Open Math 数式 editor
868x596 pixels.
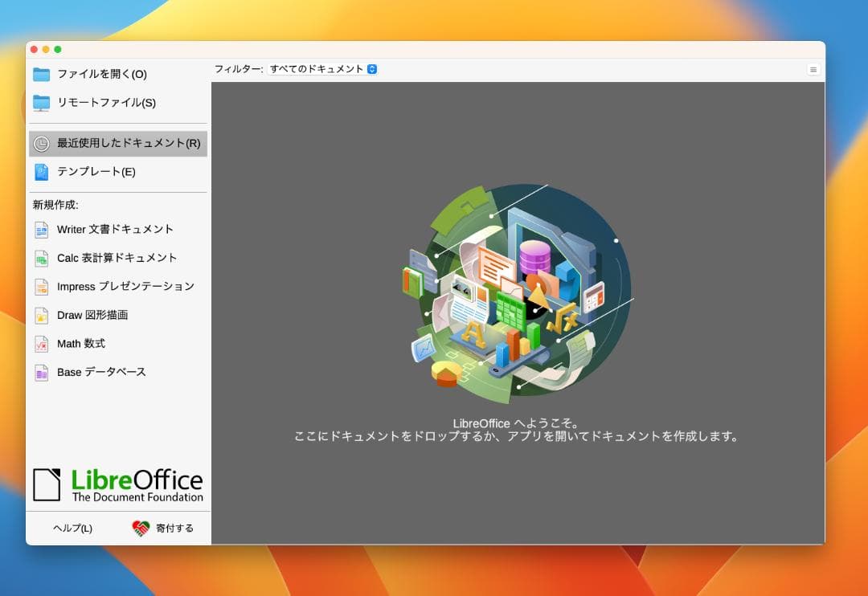point(83,344)
